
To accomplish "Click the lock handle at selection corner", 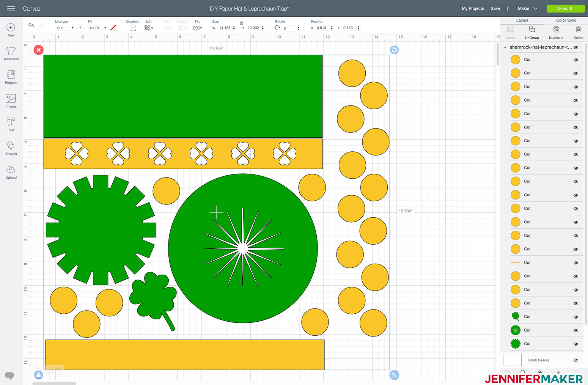I will pos(38,375).
